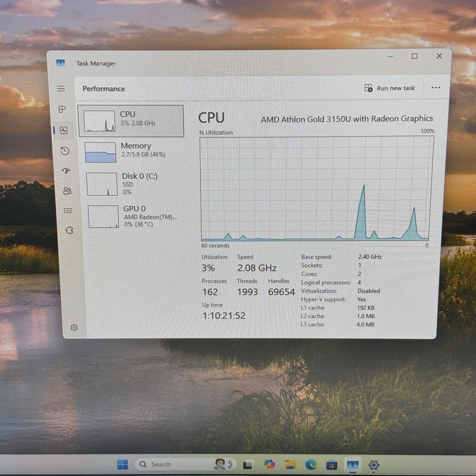Viewport: 476px width, 476px height.
Task: Click the Disk 0 mini graph thumbnail
Action: coord(102,184)
